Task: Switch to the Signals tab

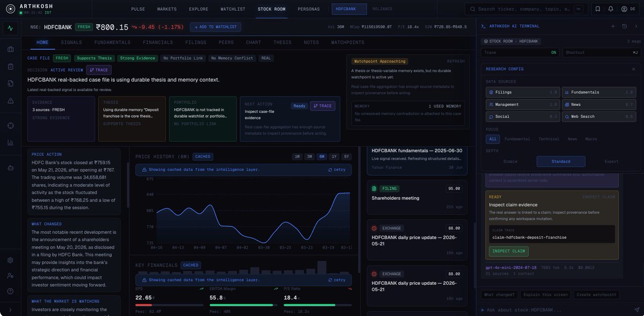Action: 71,42
